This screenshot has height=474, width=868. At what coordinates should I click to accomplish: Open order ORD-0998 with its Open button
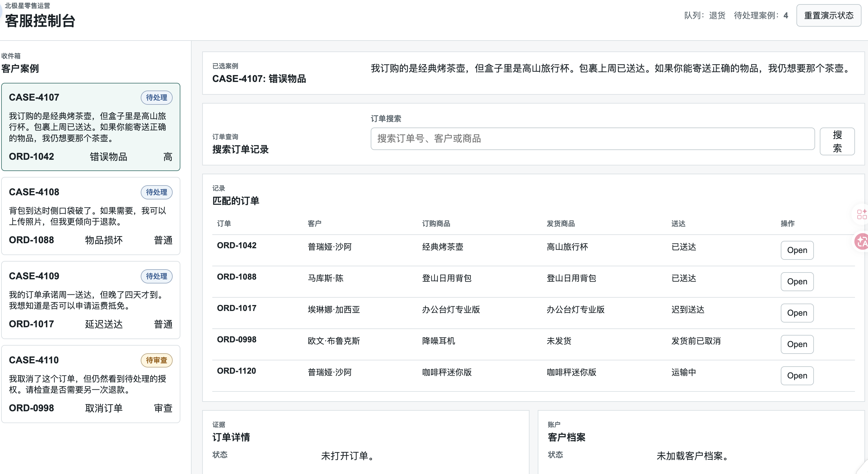797,344
